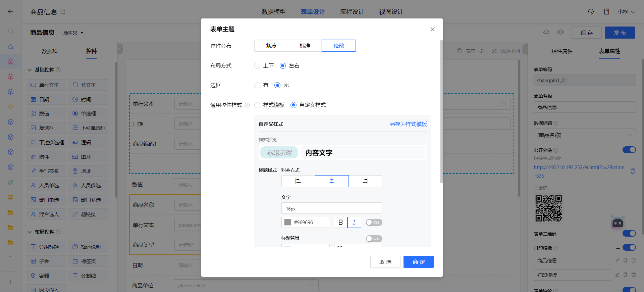Viewport: 644px width, 292px height.
Task: Click help icon beside 基础控件
Action: click(x=58, y=70)
